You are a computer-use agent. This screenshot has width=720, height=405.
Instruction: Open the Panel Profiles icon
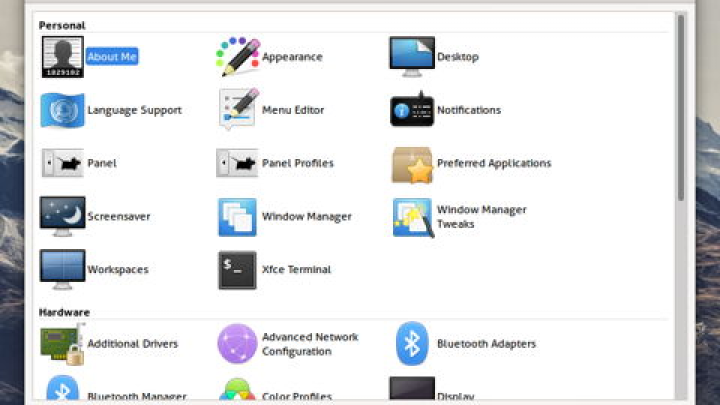(237, 163)
